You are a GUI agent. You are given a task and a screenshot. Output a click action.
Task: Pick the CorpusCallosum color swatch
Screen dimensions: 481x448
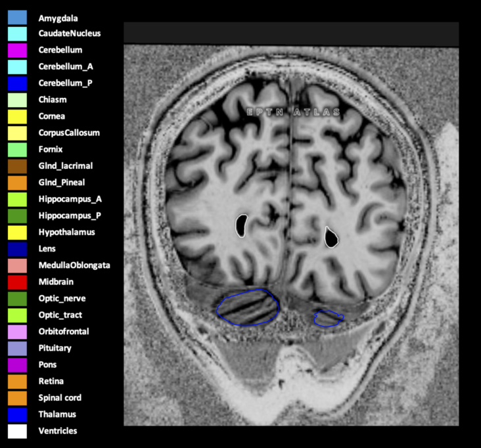click(x=17, y=133)
